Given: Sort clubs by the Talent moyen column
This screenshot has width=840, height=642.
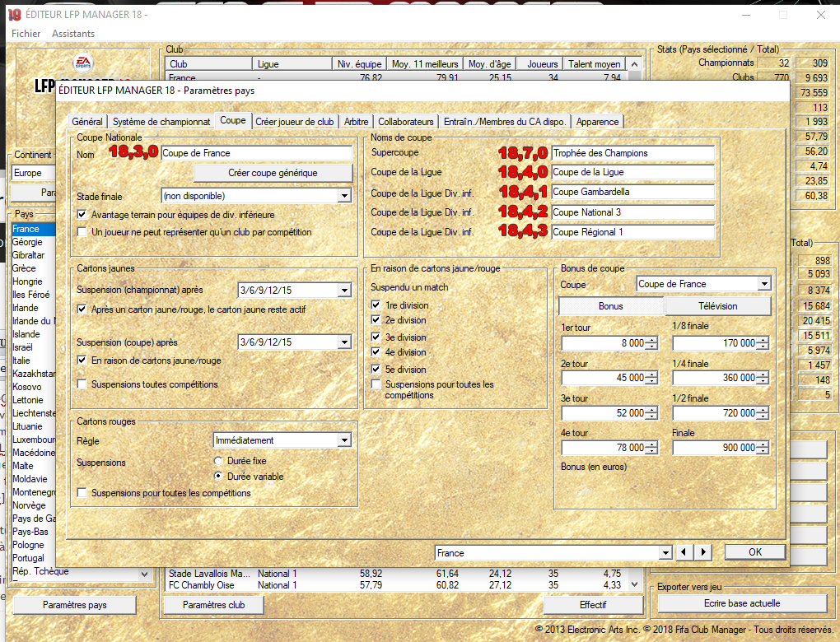Looking at the screenshot, I should pyautogui.click(x=594, y=64).
